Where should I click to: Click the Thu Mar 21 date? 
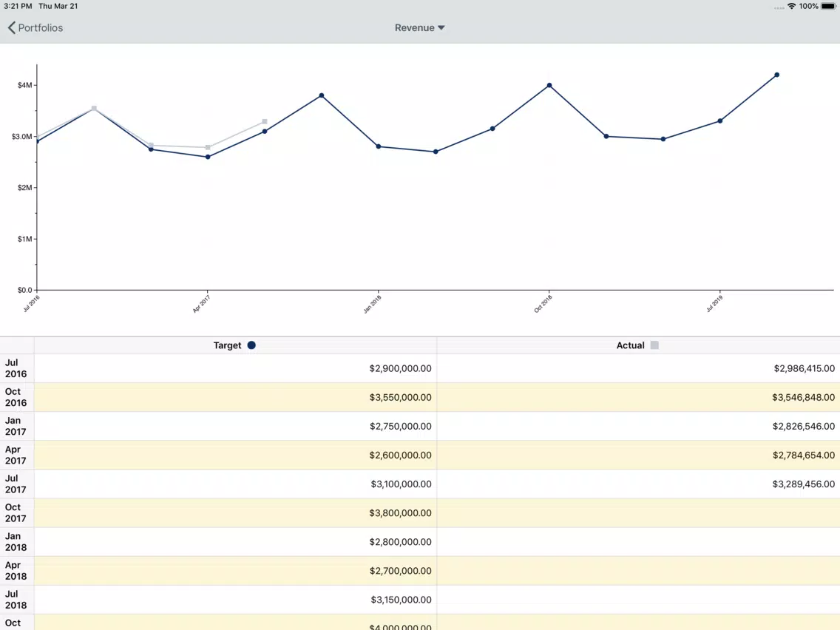pos(58,6)
